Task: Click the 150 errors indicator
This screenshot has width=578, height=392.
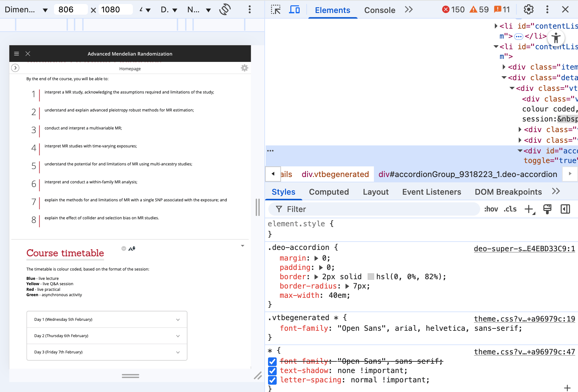Action: (453, 10)
